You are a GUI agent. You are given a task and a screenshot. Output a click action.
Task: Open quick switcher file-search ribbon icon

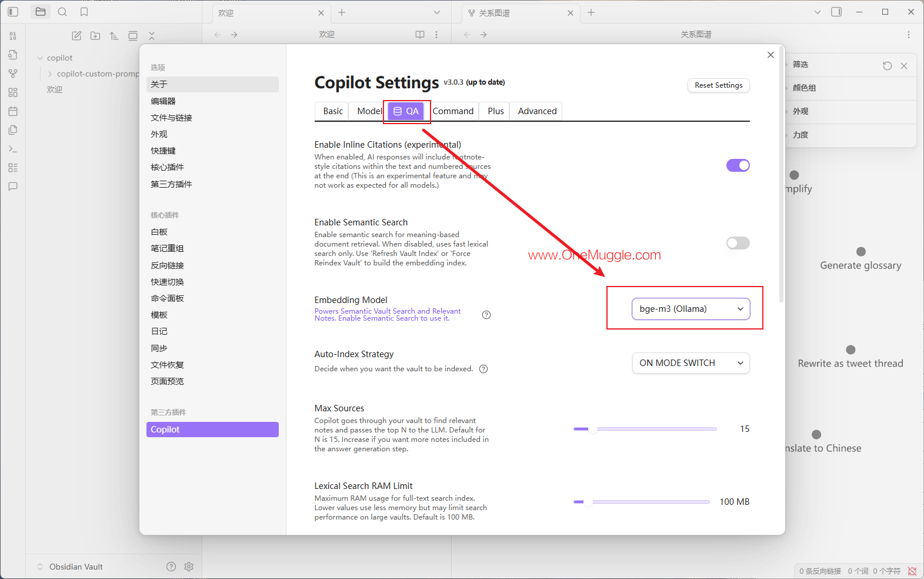[x=13, y=55]
